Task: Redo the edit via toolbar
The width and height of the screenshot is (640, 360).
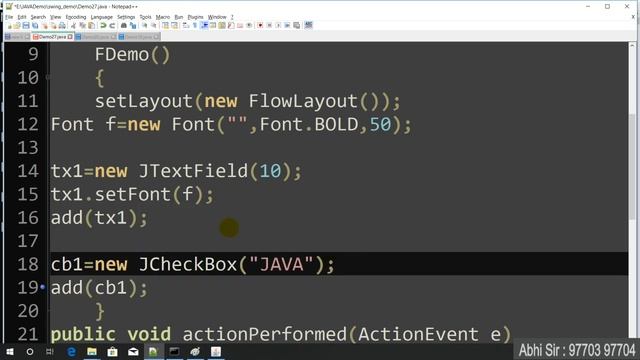Action: 112,25
